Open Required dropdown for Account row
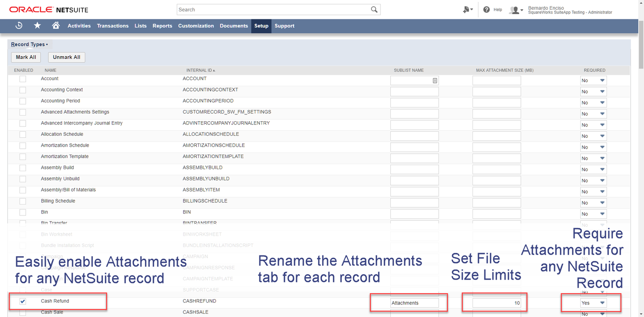This screenshot has height=317, width=644. pyautogui.click(x=593, y=81)
